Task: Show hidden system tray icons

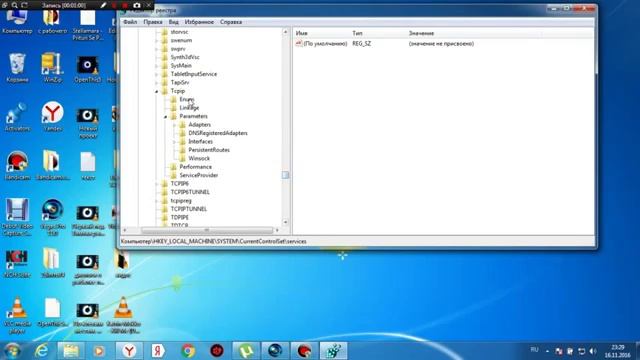Action: [547, 351]
